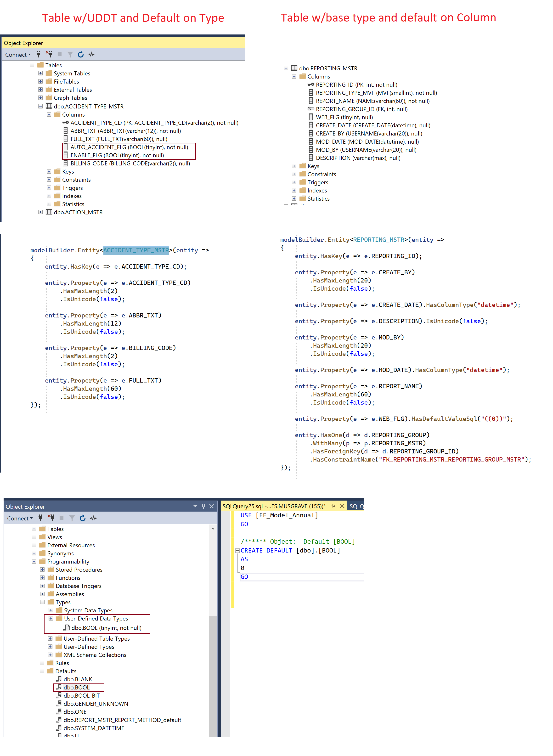Open the Connect dropdown menu
This screenshot has height=756, width=553.
coord(17,55)
